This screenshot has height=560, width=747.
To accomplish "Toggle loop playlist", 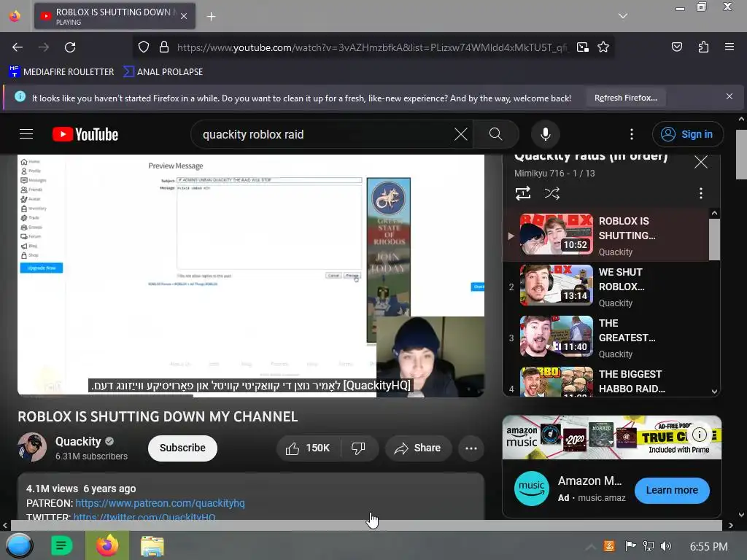I will (x=522, y=193).
